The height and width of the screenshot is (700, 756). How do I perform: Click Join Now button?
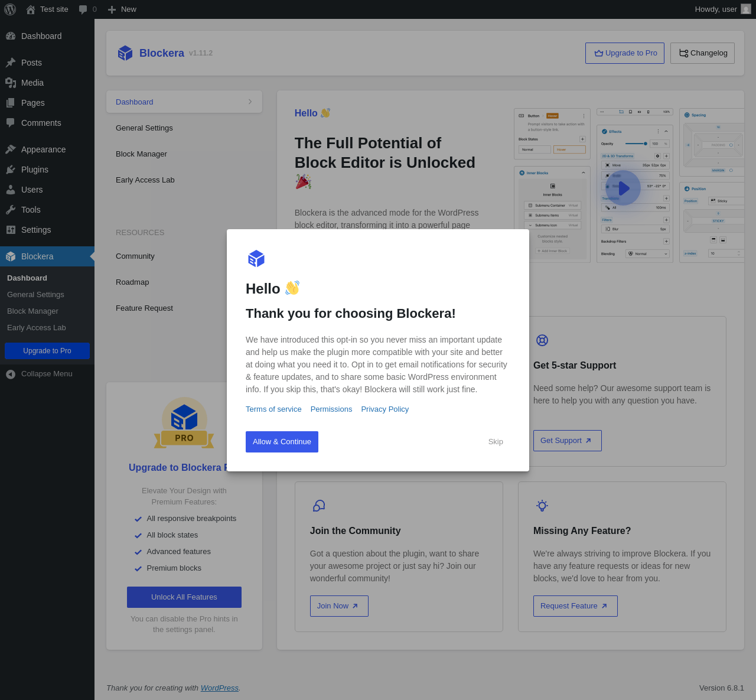[339, 606]
